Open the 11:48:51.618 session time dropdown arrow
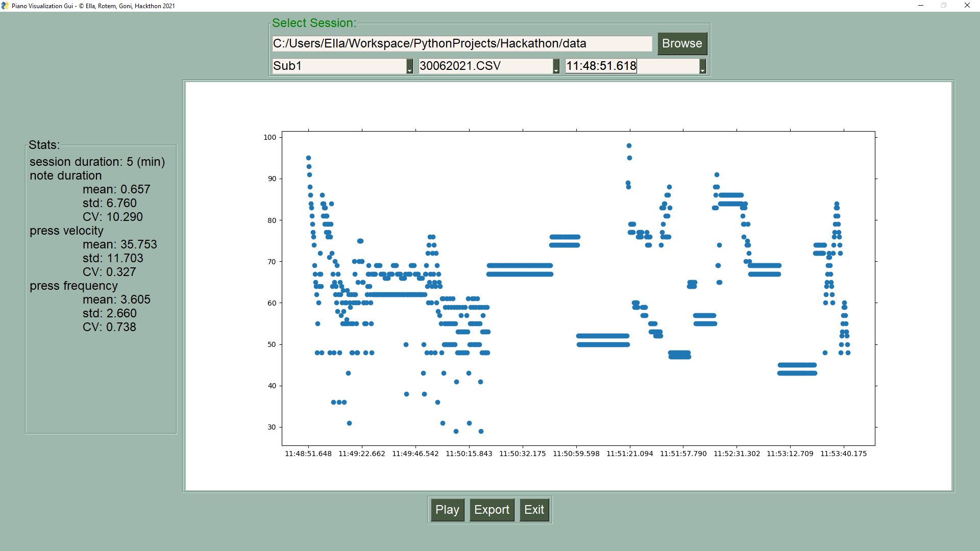The image size is (980, 551). click(702, 66)
